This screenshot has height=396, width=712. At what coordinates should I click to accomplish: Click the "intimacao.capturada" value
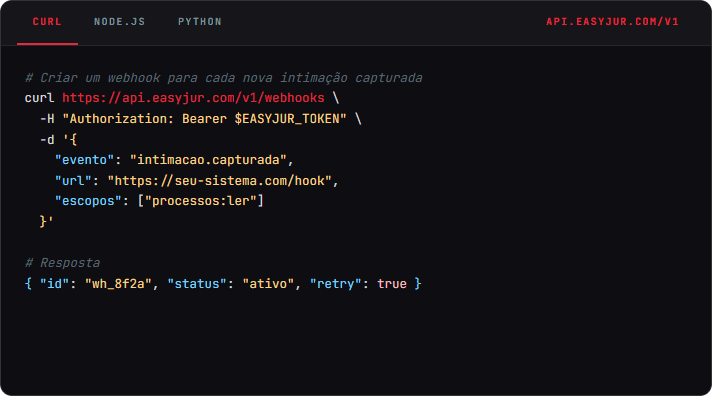208,160
